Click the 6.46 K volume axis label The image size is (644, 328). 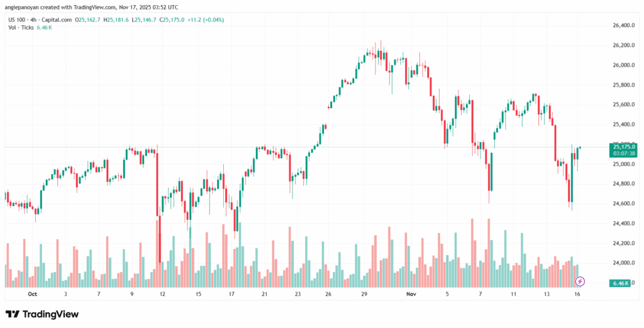point(620,284)
